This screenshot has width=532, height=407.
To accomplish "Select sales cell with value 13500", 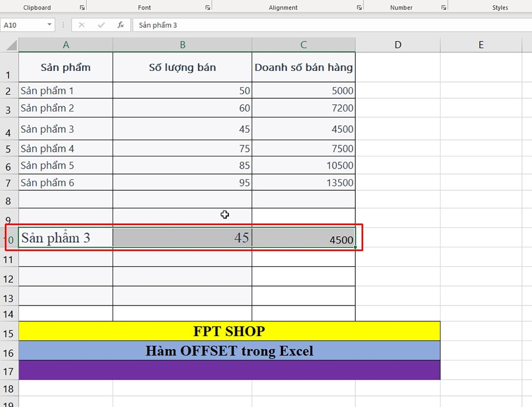I will point(304,182).
